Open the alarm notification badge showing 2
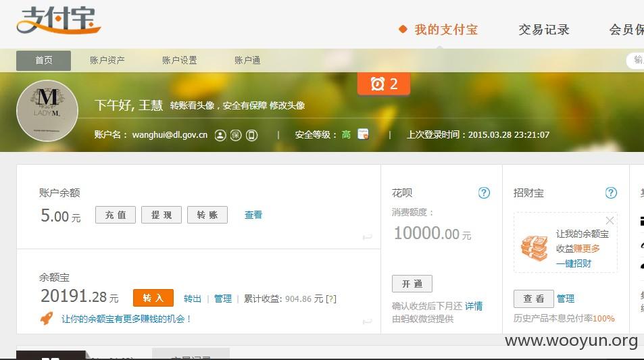Image resolution: width=644 pixels, height=360 pixels. coord(384,84)
